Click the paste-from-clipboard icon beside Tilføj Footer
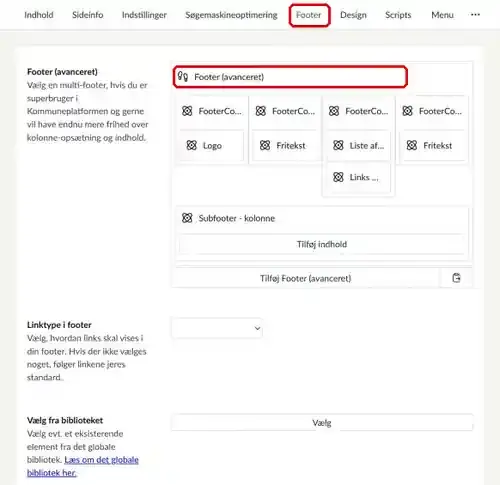The height and width of the screenshot is (485, 500). [x=456, y=278]
